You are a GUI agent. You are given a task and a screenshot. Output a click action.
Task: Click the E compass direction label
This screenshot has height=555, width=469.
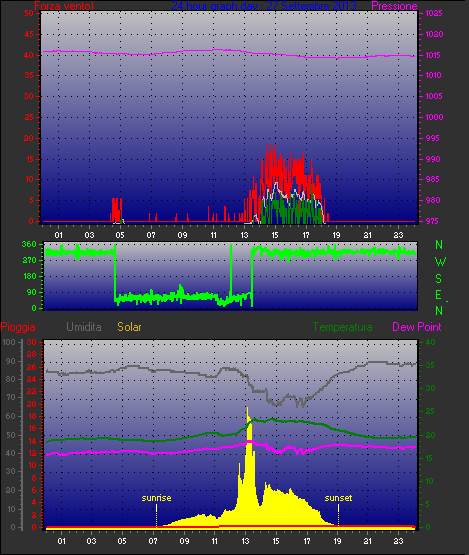pos(439,294)
